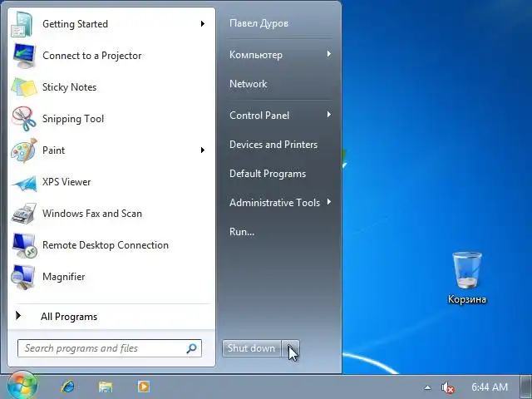Launch Paint from its palette icon
The height and width of the screenshot is (399, 532).
coord(24,150)
